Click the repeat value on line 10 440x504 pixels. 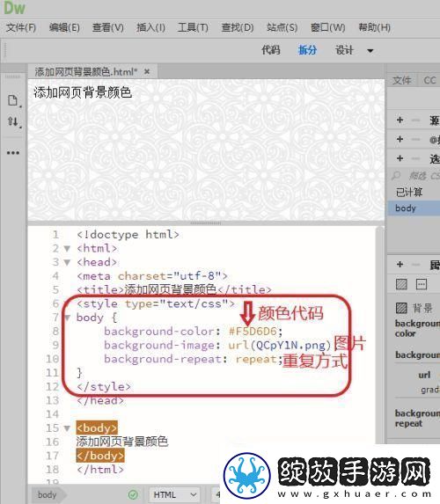(x=256, y=359)
